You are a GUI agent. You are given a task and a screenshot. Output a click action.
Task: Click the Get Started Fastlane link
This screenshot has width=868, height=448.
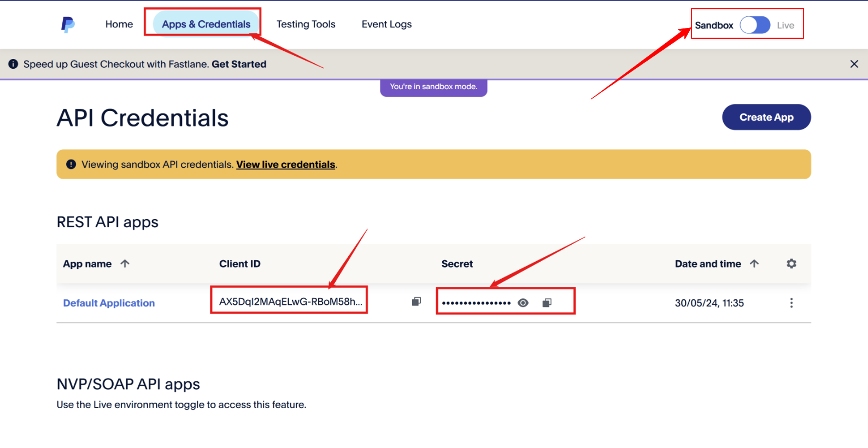239,64
